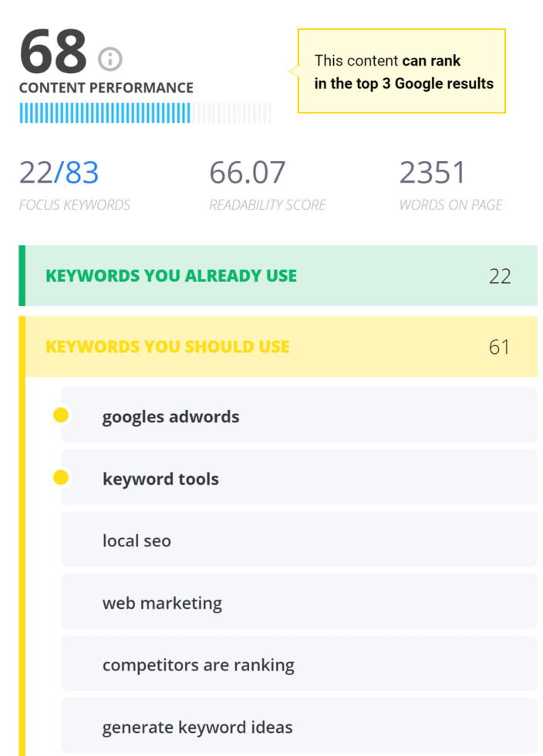Viewport: 543px width, 756px height.
Task: Select the keyword tools suggestion
Action: coord(160,479)
